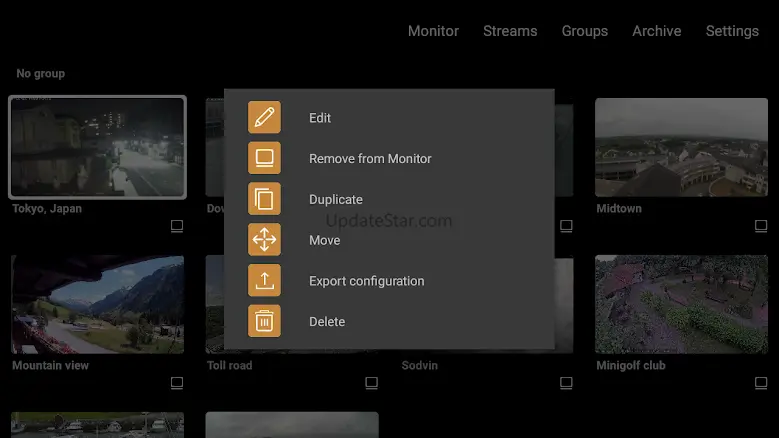Click the Remove from Monitor screen icon
779x438 pixels.
[x=264, y=158]
